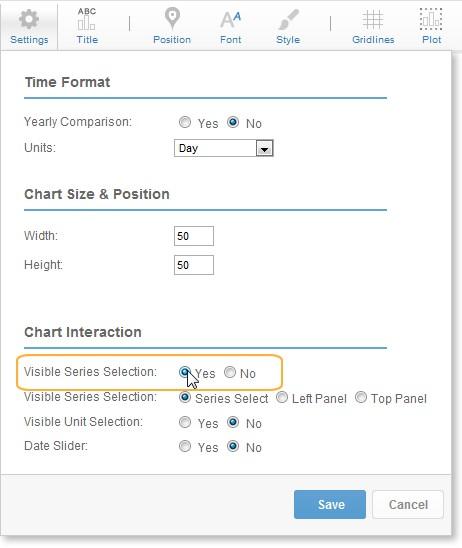Enable the Date Slider with Yes

click(185, 446)
